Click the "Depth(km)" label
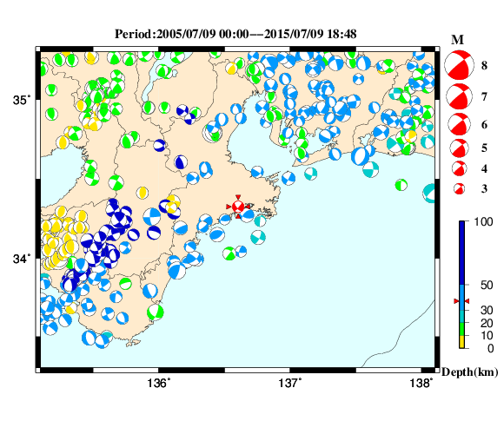 pyautogui.click(x=470, y=372)
